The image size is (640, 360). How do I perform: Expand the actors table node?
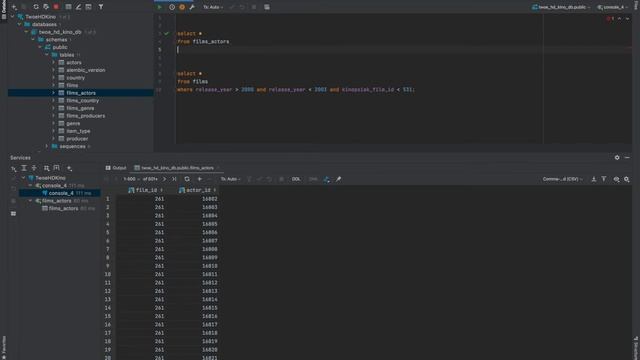[53, 62]
